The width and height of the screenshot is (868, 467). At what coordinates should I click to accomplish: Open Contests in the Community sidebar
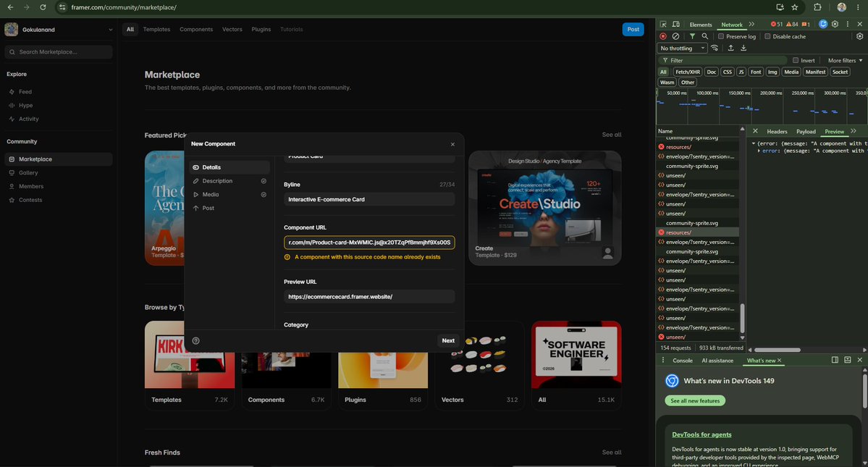pos(58,200)
